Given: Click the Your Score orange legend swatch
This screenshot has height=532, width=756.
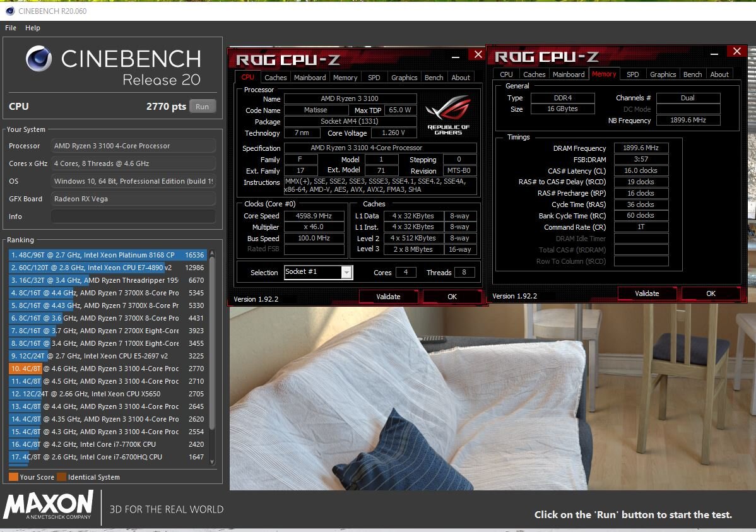Looking at the screenshot, I should [x=13, y=477].
